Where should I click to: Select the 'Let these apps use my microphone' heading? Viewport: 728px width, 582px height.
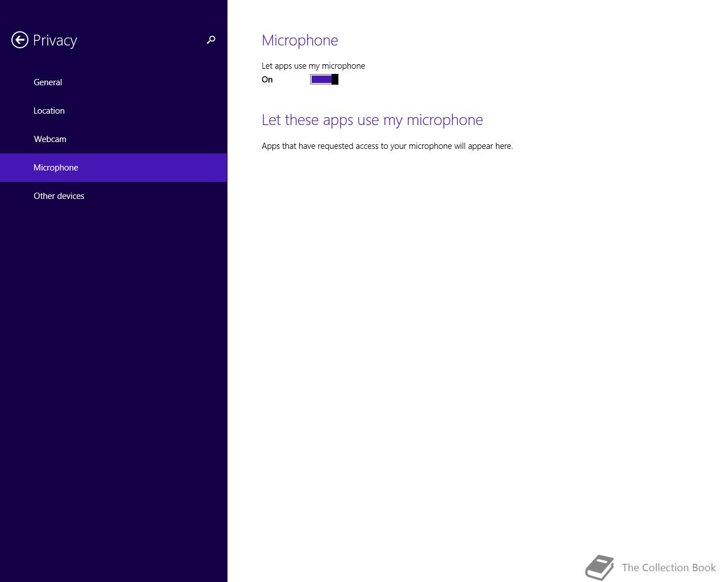pos(373,120)
